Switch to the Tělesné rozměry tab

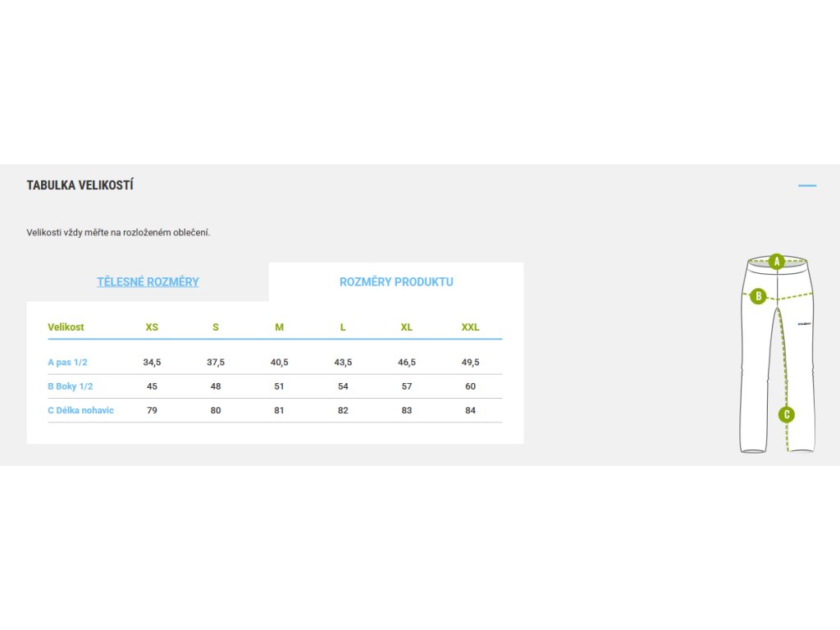click(148, 282)
